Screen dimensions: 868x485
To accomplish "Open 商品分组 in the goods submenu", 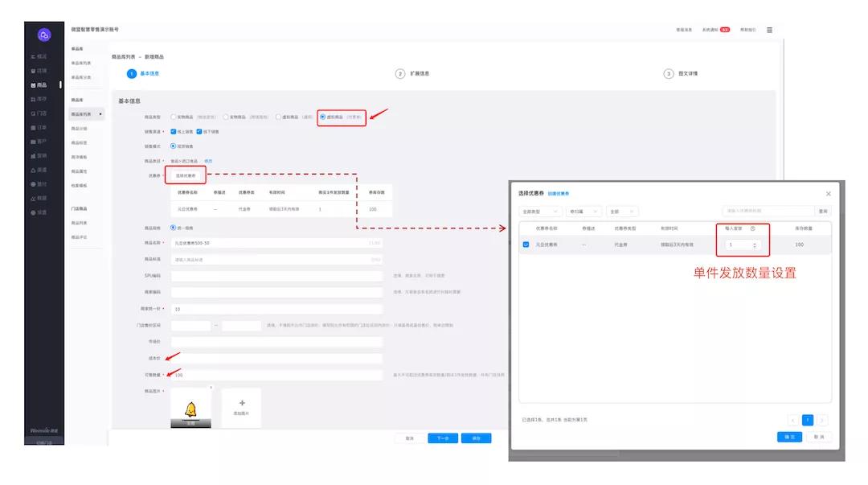I will 79,129.
